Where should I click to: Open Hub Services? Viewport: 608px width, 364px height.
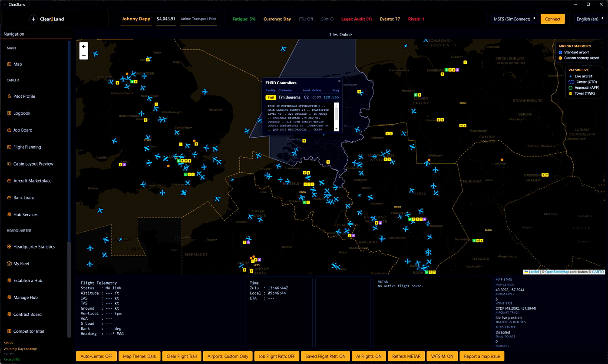point(22,215)
